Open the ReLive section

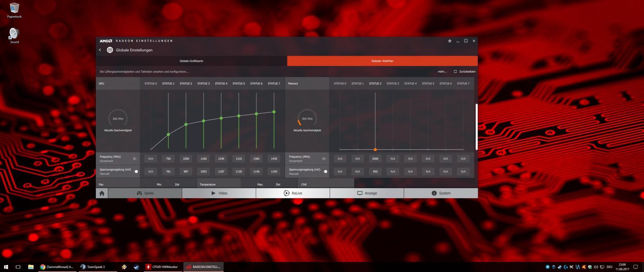click(293, 193)
